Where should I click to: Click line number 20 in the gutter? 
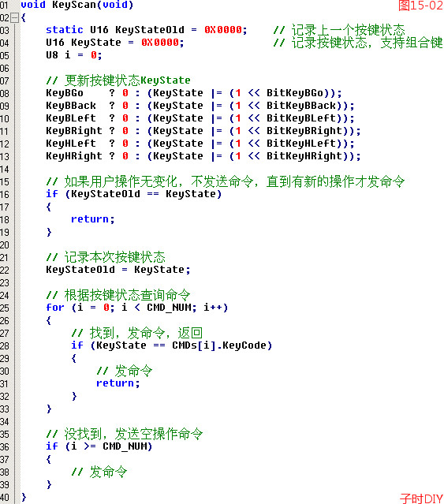pos(5,245)
